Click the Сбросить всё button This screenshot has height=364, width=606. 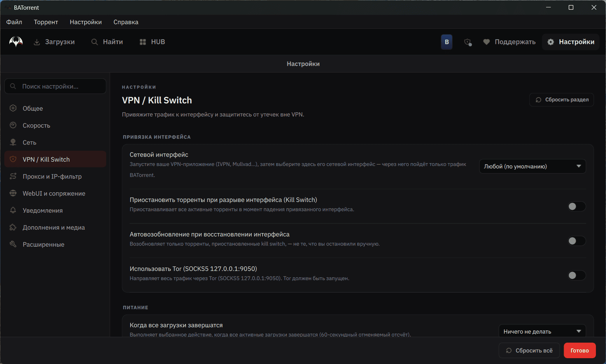coord(529,350)
